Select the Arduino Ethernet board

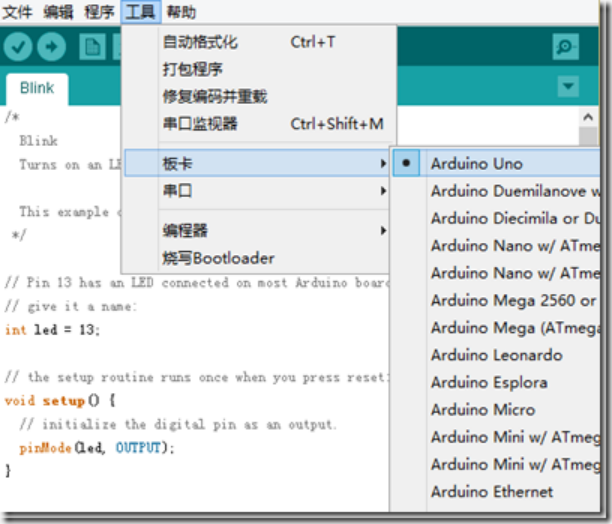[496, 492]
